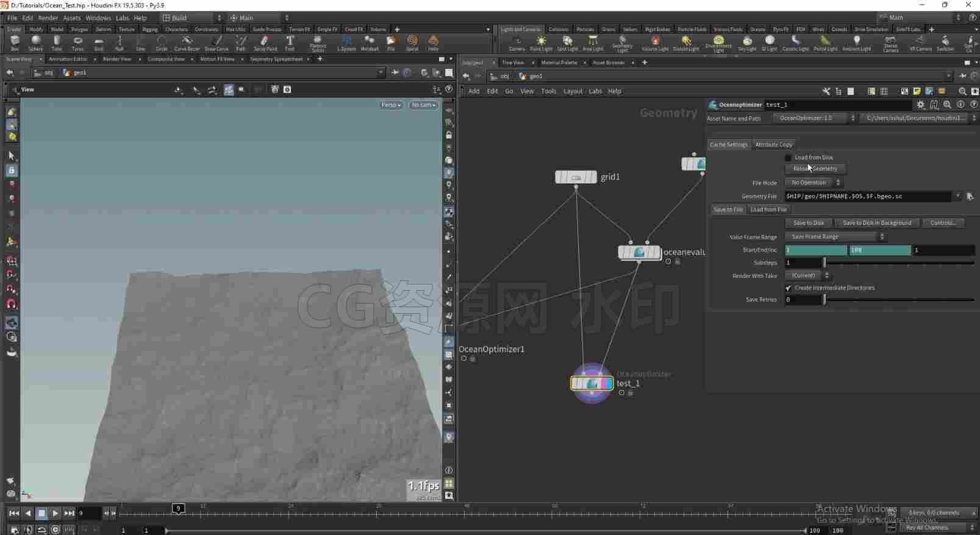Screen dimensions: 980x535
Task: Open the Render With Take dropdown
Action: tap(807, 275)
